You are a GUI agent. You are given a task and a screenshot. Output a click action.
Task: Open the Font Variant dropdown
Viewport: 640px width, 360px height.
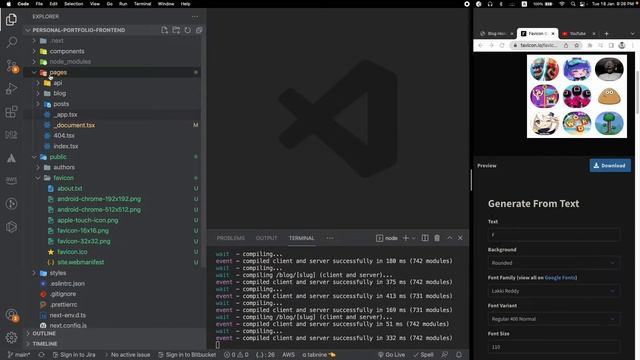(x=554, y=319)
